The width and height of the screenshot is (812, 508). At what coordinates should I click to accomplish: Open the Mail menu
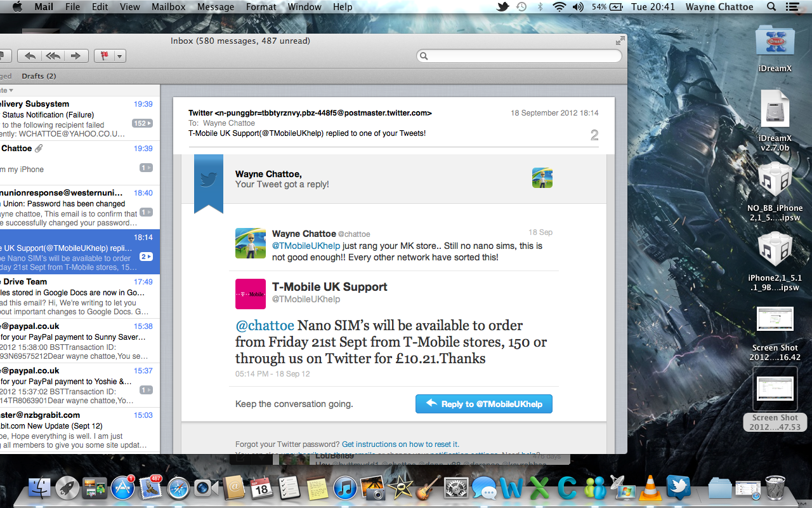click(x=44, y=7)
